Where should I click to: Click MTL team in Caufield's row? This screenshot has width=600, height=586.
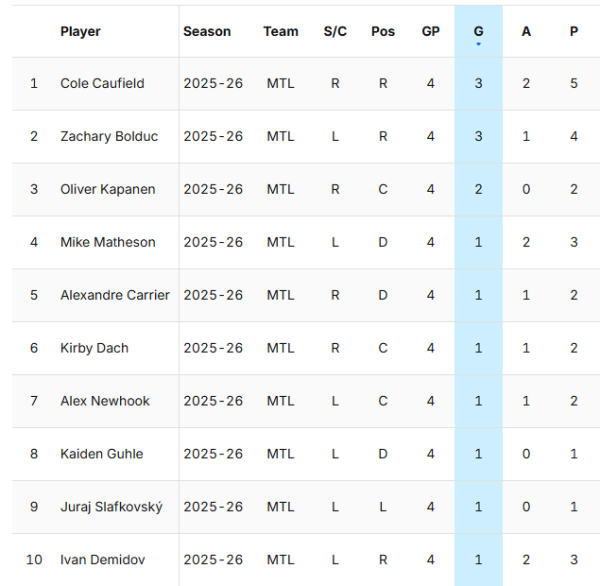(281, 83)
